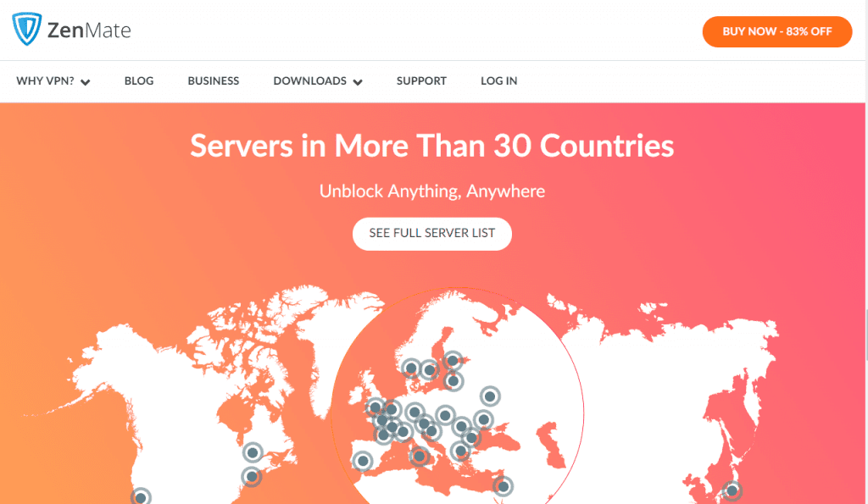
Task: Click the Unblock Anything, Anywhere subtitle
Action: [431, 191]
